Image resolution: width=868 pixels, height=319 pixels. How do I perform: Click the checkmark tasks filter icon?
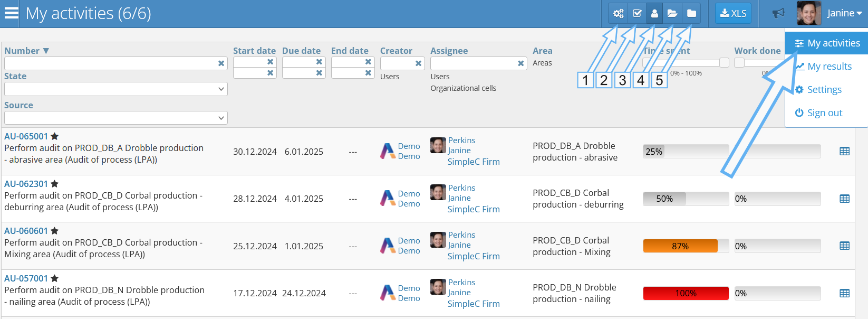tap(636, 13)
